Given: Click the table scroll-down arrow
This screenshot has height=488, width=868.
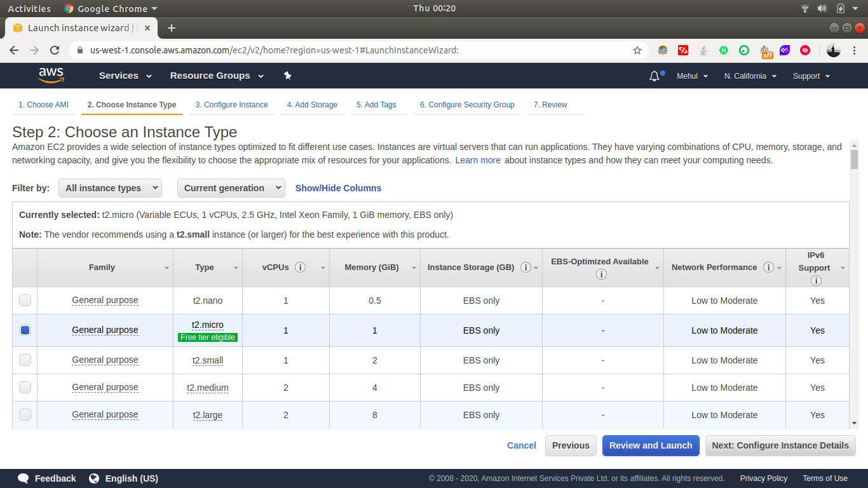Looking at the screenshot, I should [854, 423].
